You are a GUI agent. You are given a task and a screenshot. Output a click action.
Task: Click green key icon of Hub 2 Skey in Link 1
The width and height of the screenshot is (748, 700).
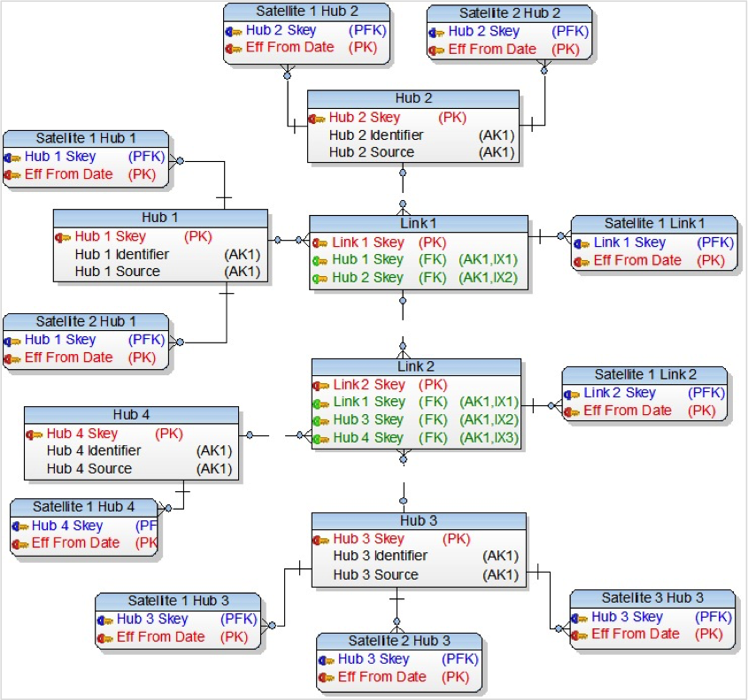[x=320, y=279]
